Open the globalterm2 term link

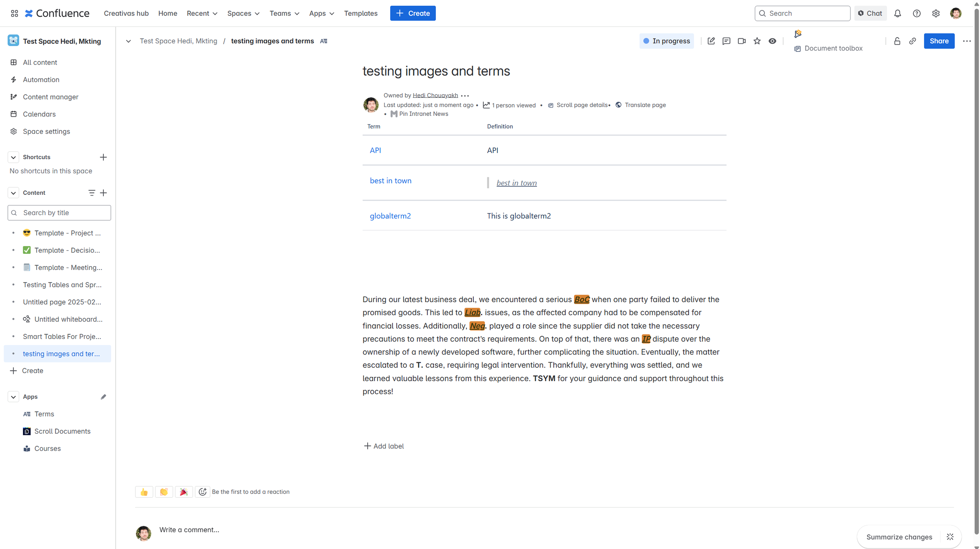coord(390,216)
